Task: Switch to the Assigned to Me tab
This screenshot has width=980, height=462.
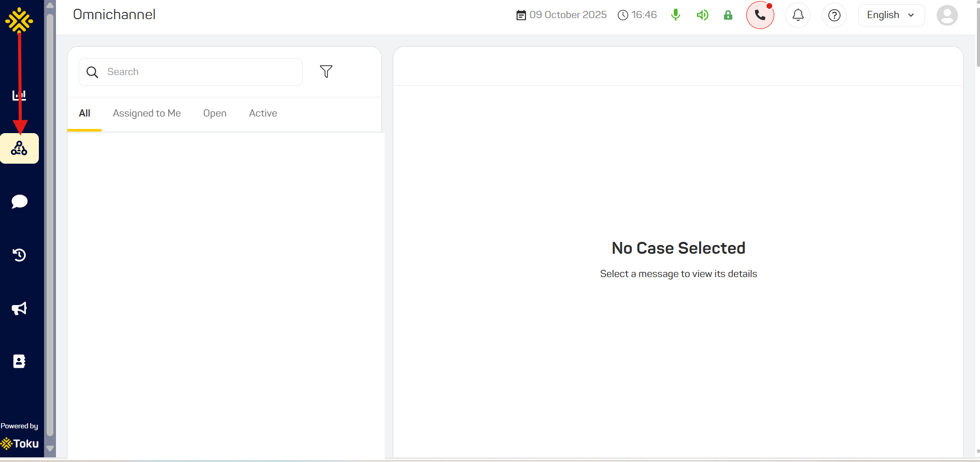Action: click(147, 113)
